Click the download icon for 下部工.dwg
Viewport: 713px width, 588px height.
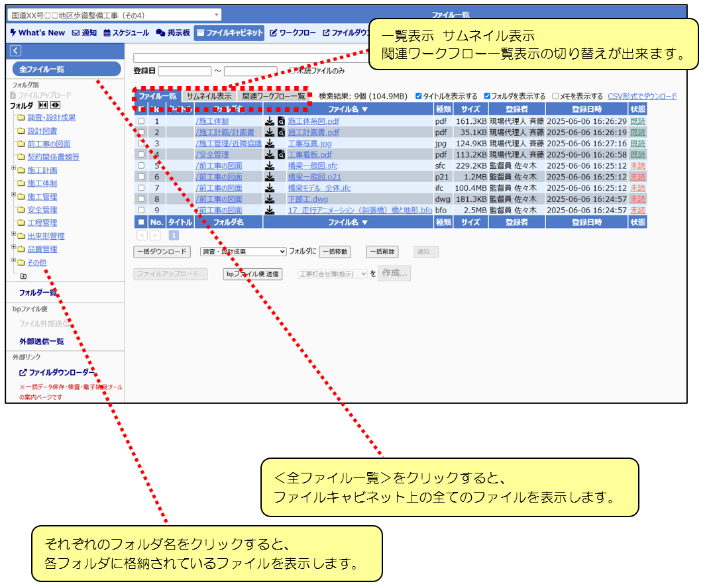[270, 199]
